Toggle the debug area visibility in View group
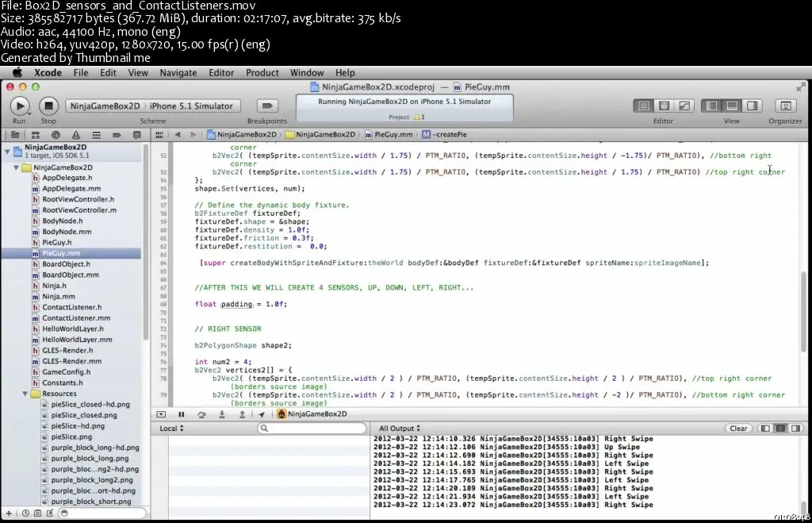Image resolution: width=812 pixels, height=523 pixels. 732,106
